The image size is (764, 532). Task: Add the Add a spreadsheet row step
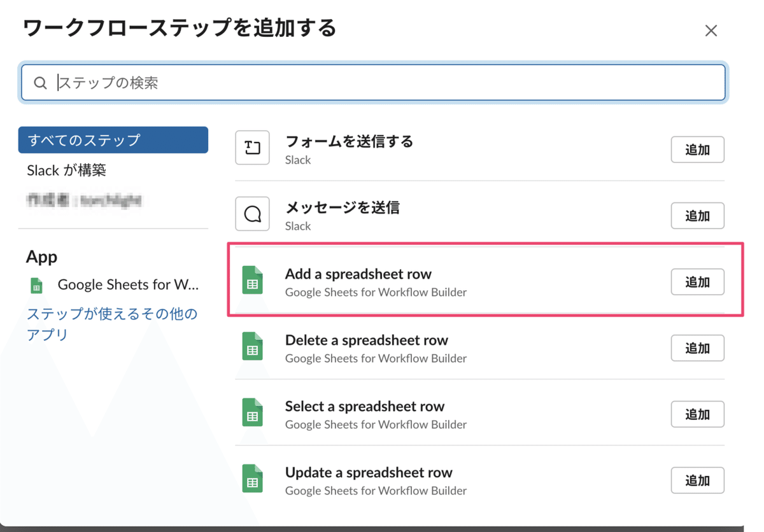(x=697, y=282)
